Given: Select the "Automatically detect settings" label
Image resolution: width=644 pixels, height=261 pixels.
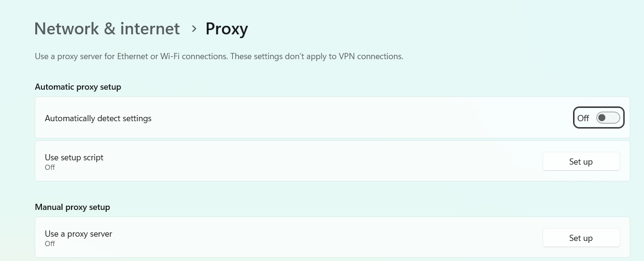Looking at the screenshot, I should point(98,118).
